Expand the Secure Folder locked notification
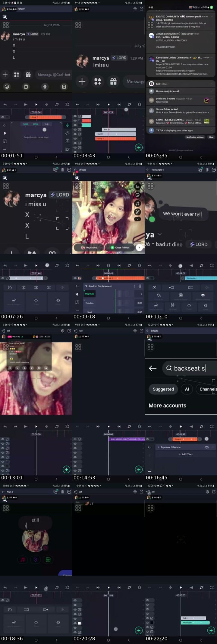 coord(212,109)
